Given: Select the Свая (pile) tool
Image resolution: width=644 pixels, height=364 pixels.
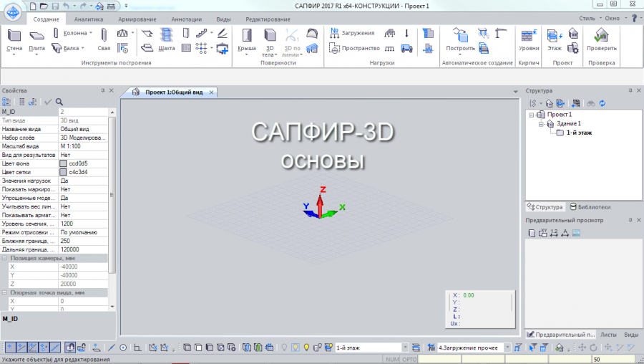Looking at the screenshot, I should tap(104, 39).
